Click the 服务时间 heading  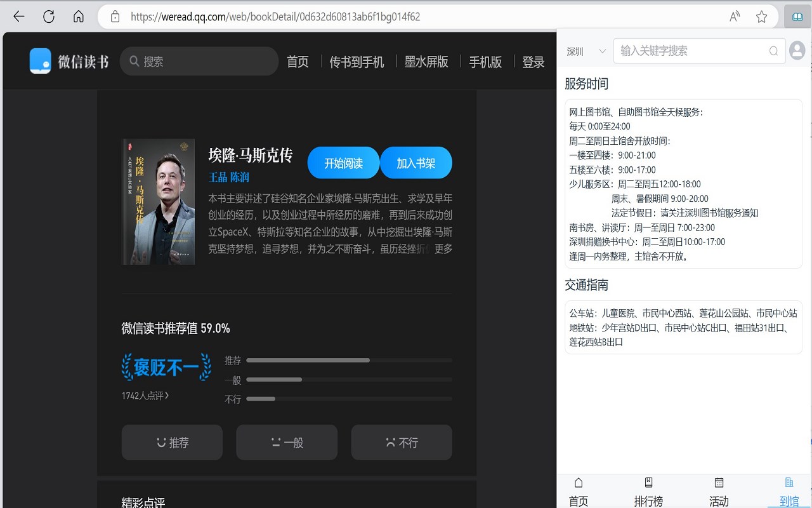587,84
